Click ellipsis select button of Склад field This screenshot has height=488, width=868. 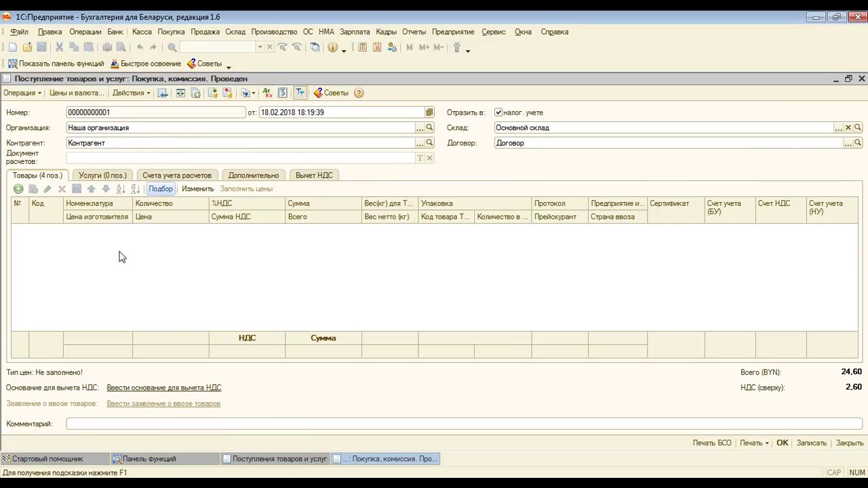838,127
